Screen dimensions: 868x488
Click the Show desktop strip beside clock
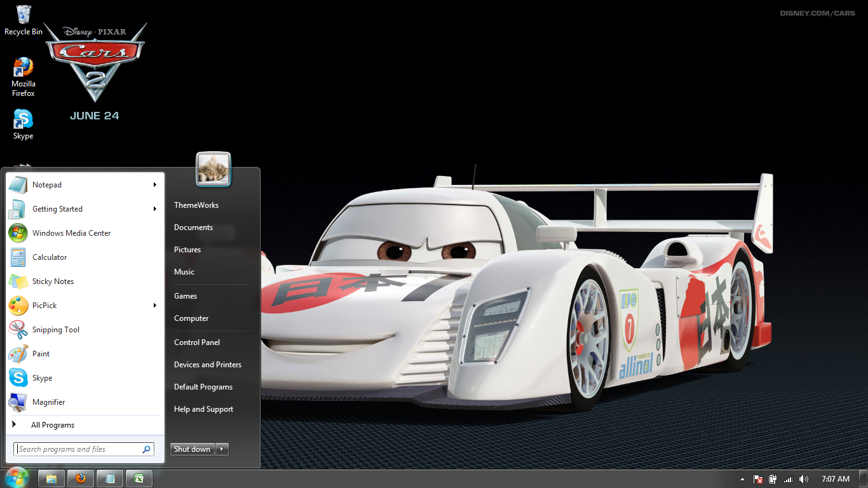click(x=864, y=478)
